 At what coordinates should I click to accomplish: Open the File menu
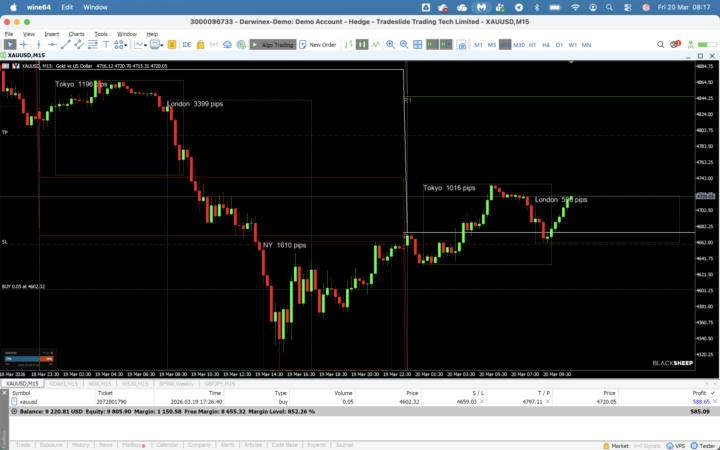[9, 34]
